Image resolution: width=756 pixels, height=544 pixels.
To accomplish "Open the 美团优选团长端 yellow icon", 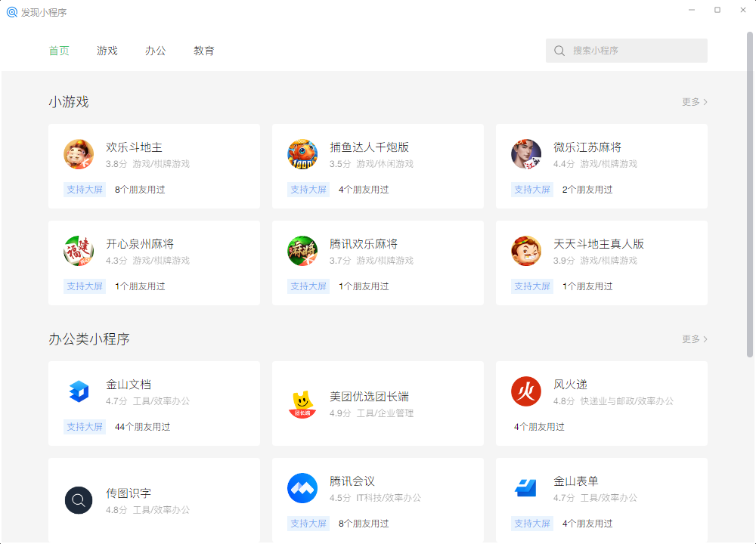I will pos(302,403).
